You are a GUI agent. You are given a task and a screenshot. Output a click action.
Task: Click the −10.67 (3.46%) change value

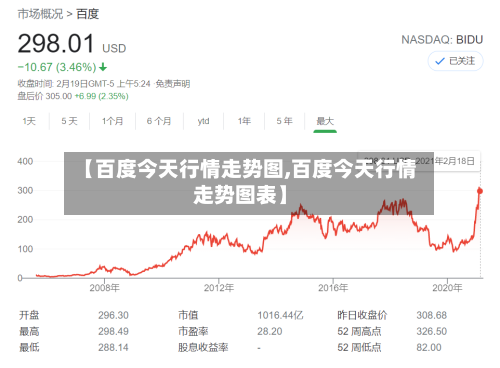coord(57,67)
